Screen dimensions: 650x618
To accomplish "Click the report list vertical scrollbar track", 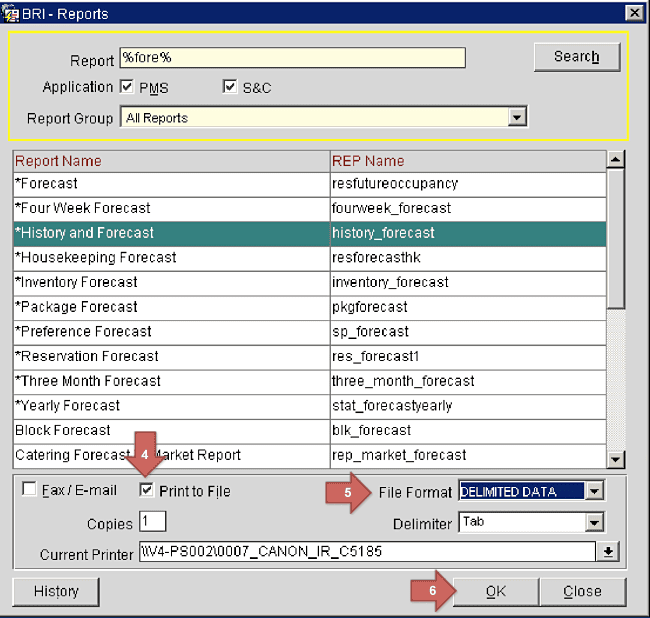I will pos(616,380).
